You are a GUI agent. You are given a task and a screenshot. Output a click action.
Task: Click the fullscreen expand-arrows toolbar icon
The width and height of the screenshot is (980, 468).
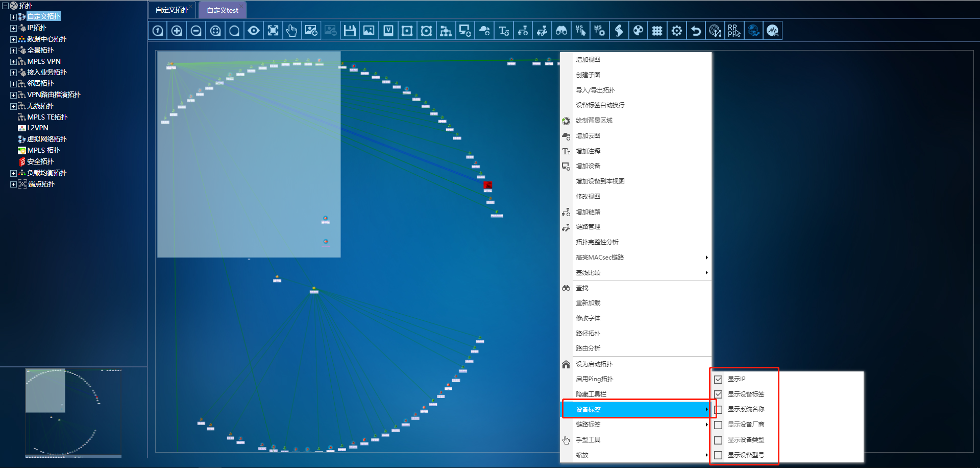(273, 31)
